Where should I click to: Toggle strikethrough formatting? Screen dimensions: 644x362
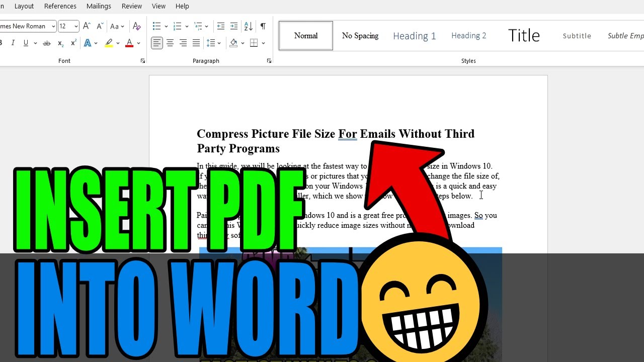47,43
